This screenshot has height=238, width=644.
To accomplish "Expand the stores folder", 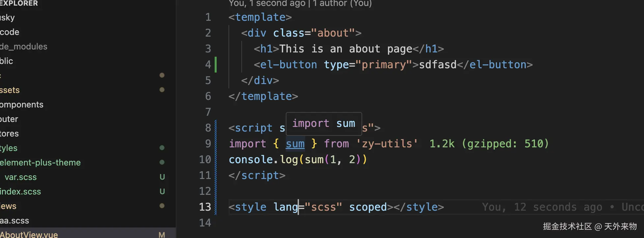I will point(9,134).
